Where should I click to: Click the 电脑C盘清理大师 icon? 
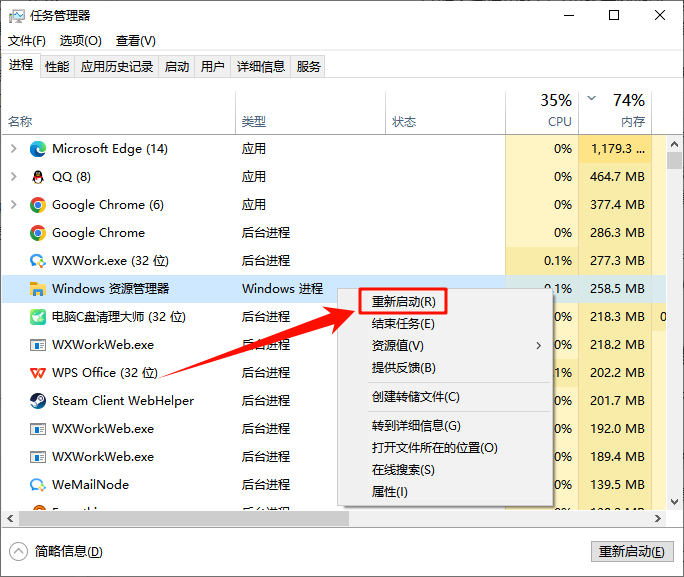pyautogui.click(x=38, y=317)
